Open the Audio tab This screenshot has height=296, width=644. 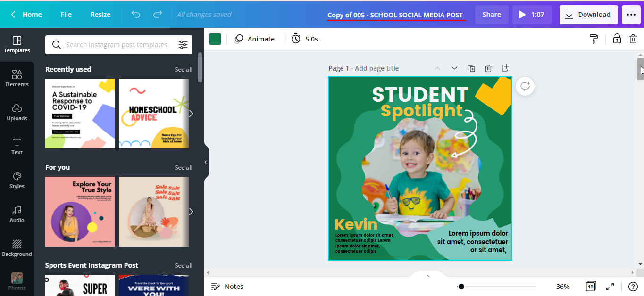pos(17,214)
